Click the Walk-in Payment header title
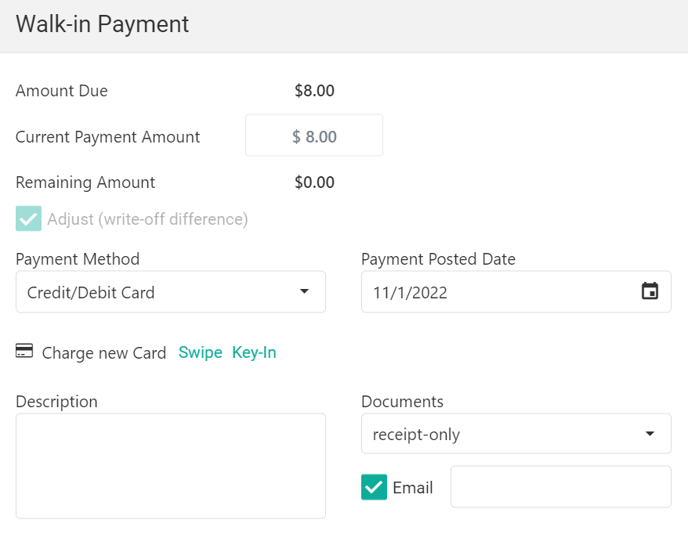 [102, 25]
